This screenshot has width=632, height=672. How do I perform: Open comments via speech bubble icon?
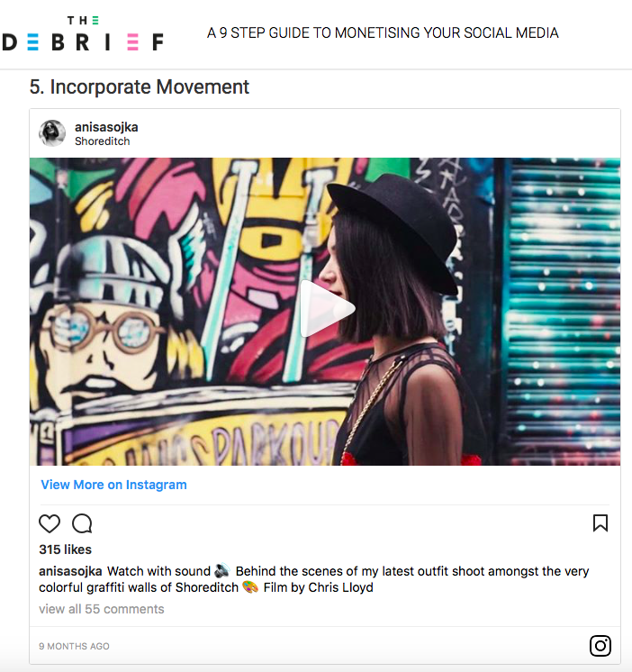(82, 523)
